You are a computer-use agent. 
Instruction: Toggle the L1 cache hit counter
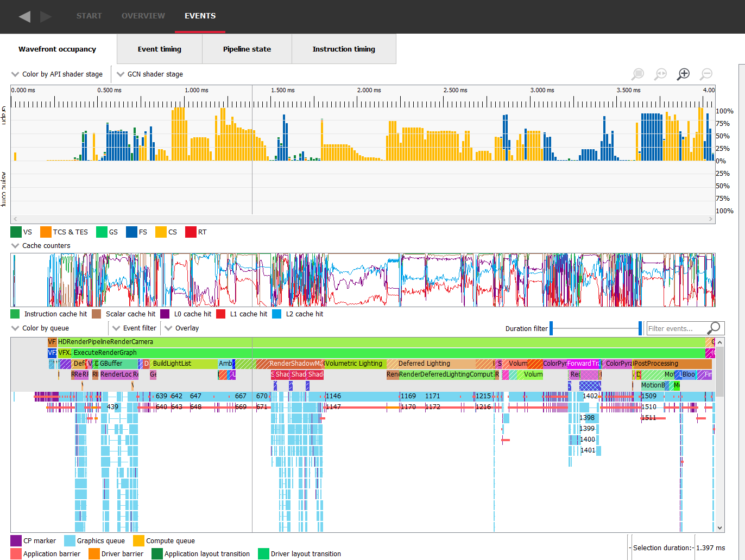pyautogui.click(x=221, y=314)
